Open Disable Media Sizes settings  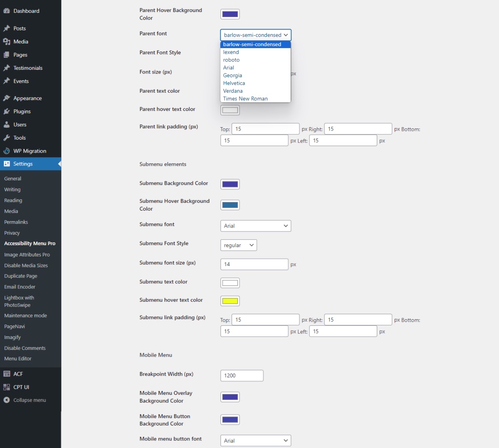[x=26, y=265]
